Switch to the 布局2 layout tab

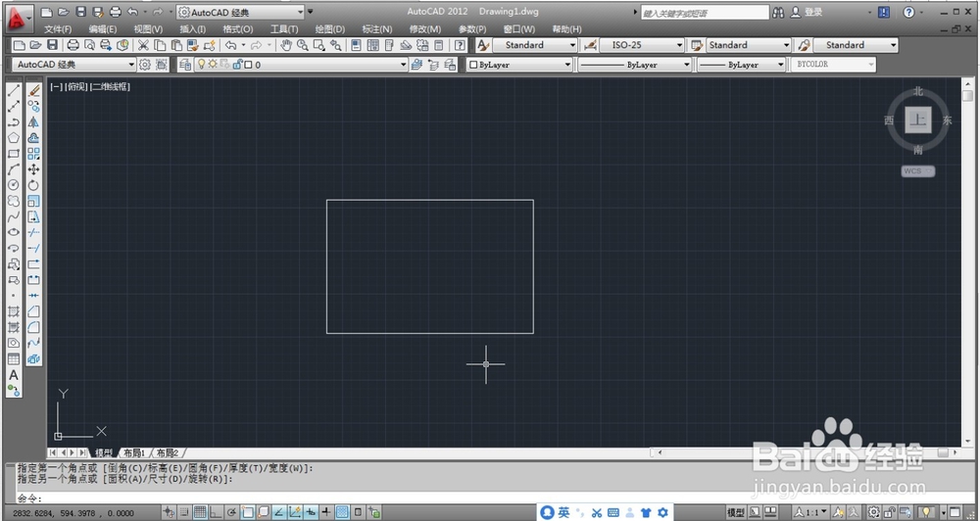(167, 452)
